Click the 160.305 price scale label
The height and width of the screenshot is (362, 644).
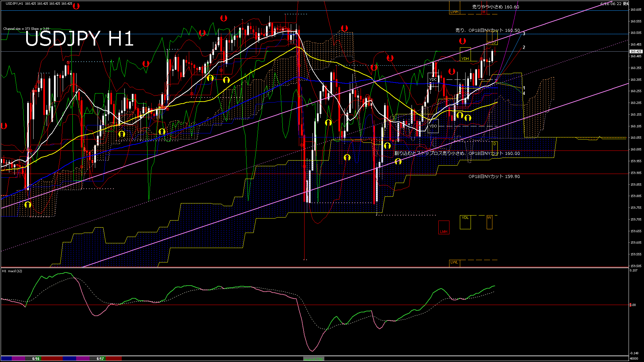[636, 80]
